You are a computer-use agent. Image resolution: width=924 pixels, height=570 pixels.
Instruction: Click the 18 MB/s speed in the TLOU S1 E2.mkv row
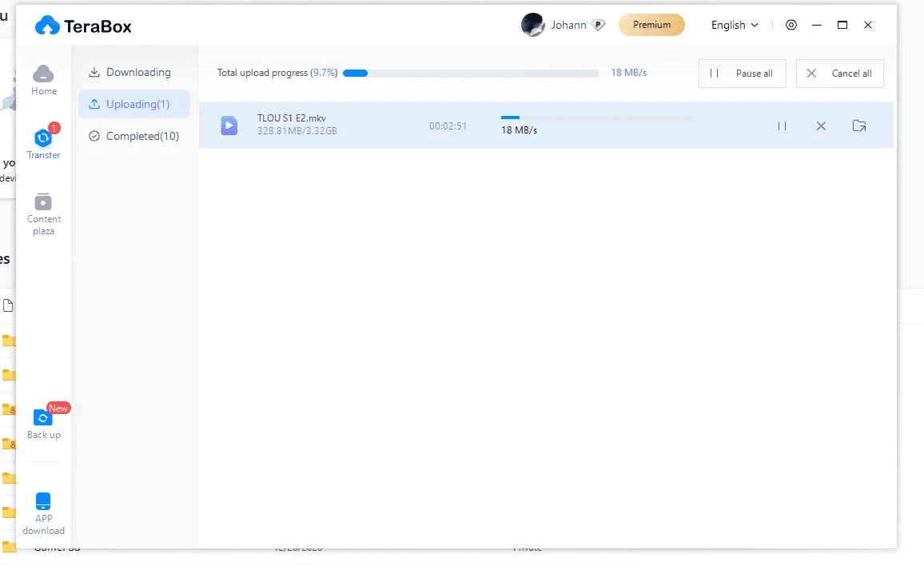[x=520, y=130]
